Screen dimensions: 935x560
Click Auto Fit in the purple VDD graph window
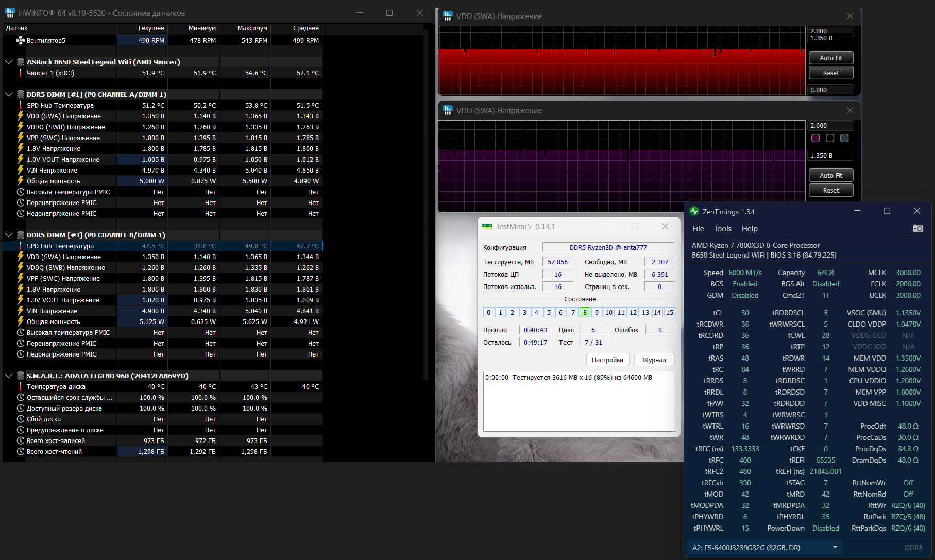[x=831, y=175]
